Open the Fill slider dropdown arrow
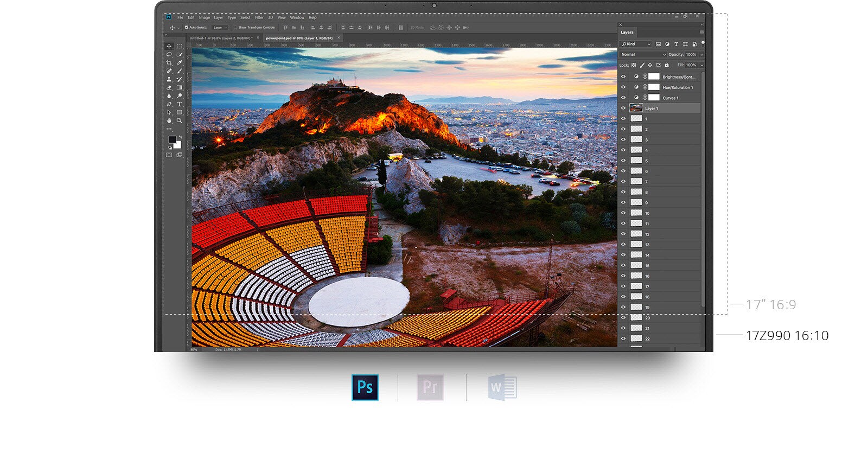Screen dimensions: 868x454 (702, 65)
